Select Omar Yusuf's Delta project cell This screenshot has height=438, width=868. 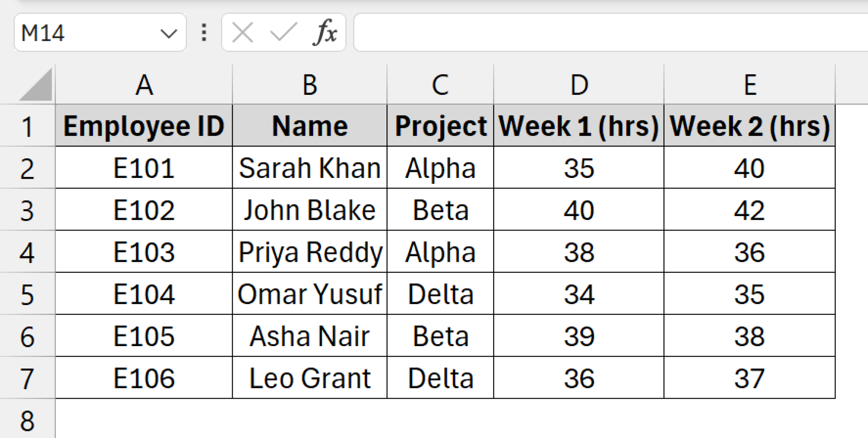441,294
